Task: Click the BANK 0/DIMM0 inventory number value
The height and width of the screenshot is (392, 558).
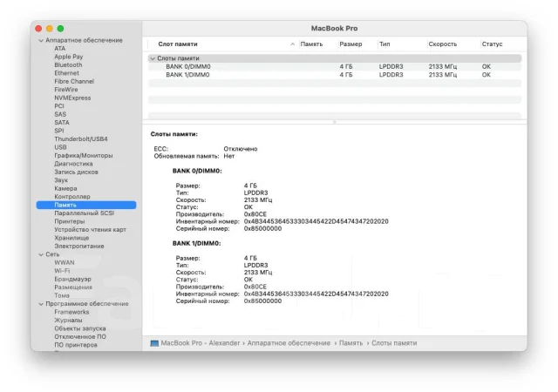Action: pyautogui.click(x=316, y=221)
